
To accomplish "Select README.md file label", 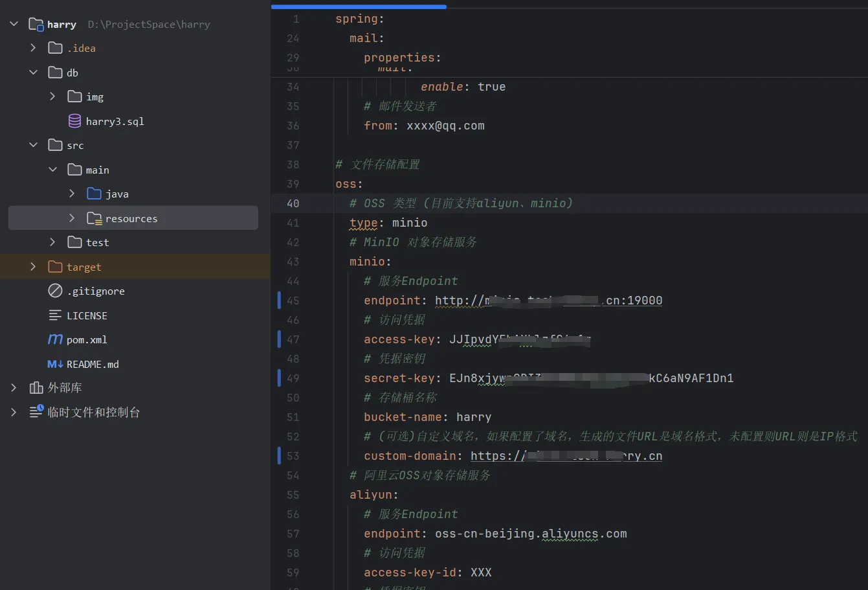I will 93,364.
